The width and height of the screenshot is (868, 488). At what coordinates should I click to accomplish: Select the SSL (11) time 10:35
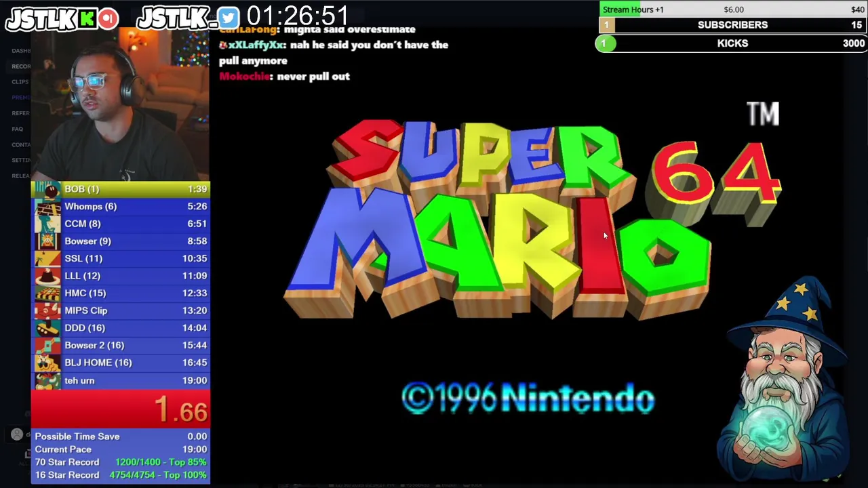pos(195,258)
